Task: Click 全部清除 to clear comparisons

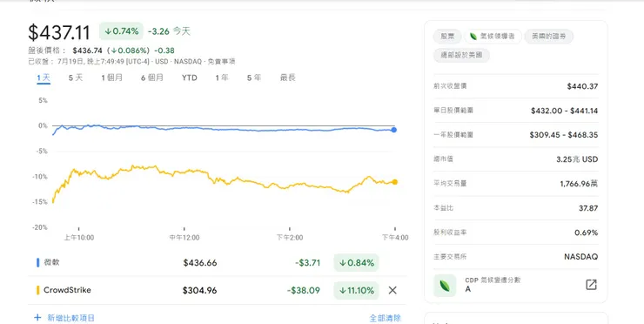Action: 386,318
